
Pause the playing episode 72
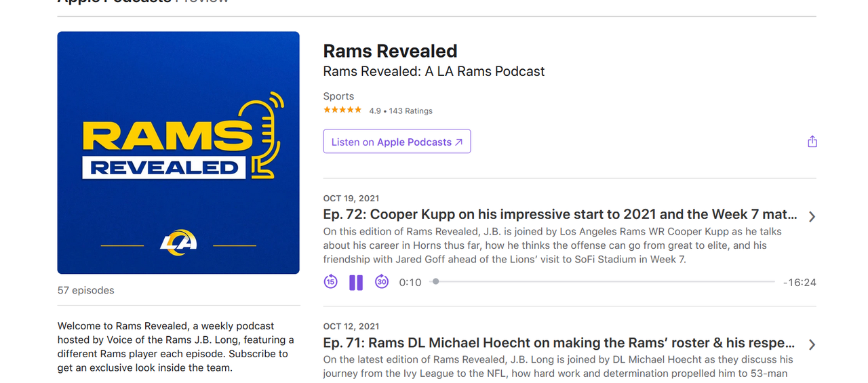coord(356,283)
